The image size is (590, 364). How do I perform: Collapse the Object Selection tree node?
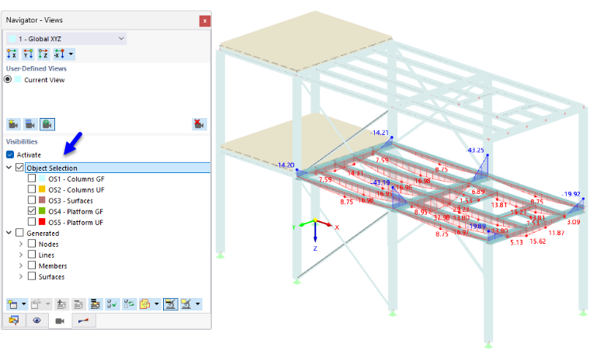tap(9, 168)
